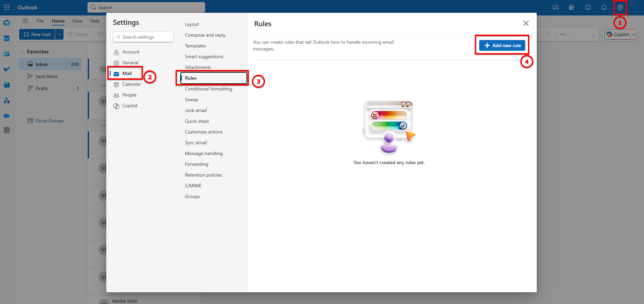The width and height of the screenshot is (644, 304).
Task: Open the Copilot dropdown arrow
Action: point(634,34)
